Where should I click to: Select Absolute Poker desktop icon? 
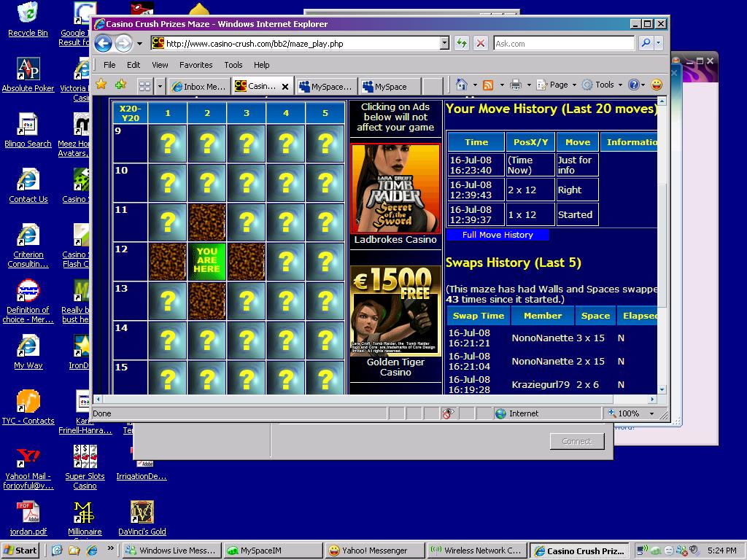click(x=28, y=75)
